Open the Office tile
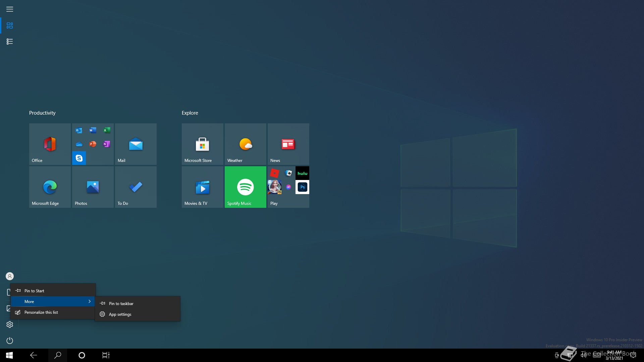Image resolution: width=644 pixels, height=362 pixels. tap(50, 144)
